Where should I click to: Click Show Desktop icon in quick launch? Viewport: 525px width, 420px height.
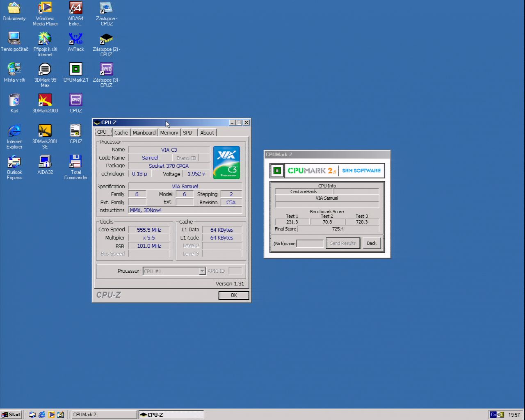pos(61,415)
